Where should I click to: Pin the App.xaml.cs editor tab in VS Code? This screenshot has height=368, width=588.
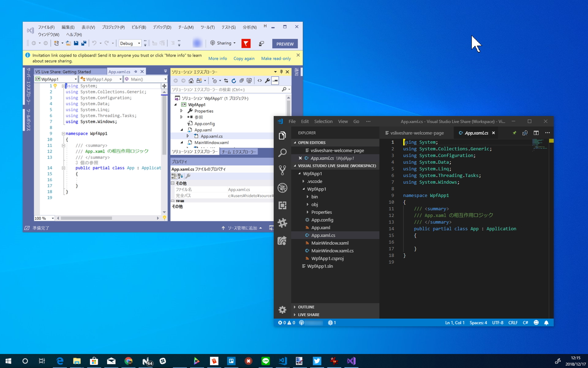point(514,132)
